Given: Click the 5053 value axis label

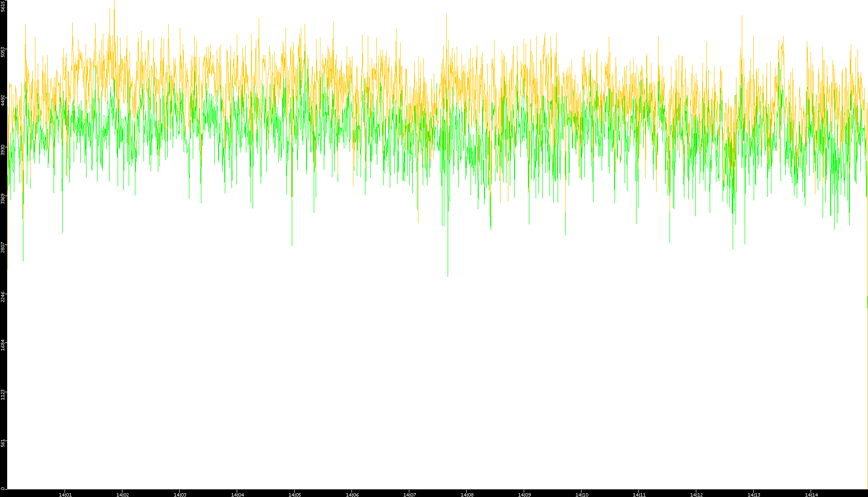Looking at the screenshot, I should coord(3,51).
